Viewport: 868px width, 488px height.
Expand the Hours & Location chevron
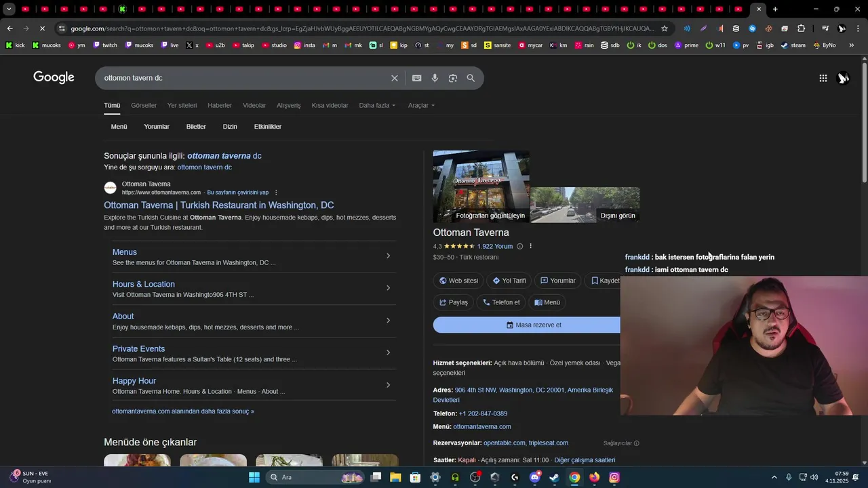389,288
